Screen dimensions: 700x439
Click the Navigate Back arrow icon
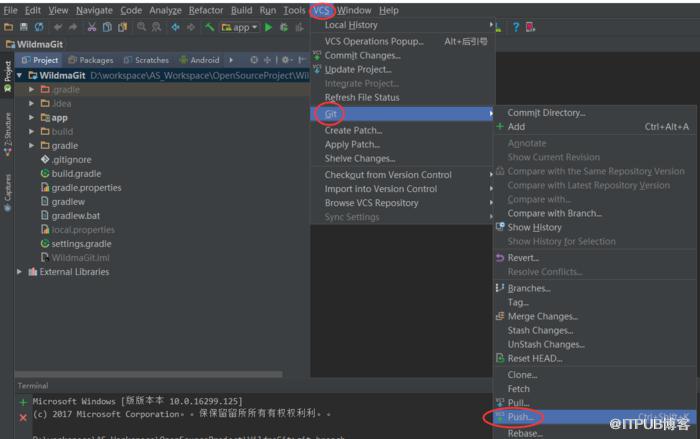point(175,27)
